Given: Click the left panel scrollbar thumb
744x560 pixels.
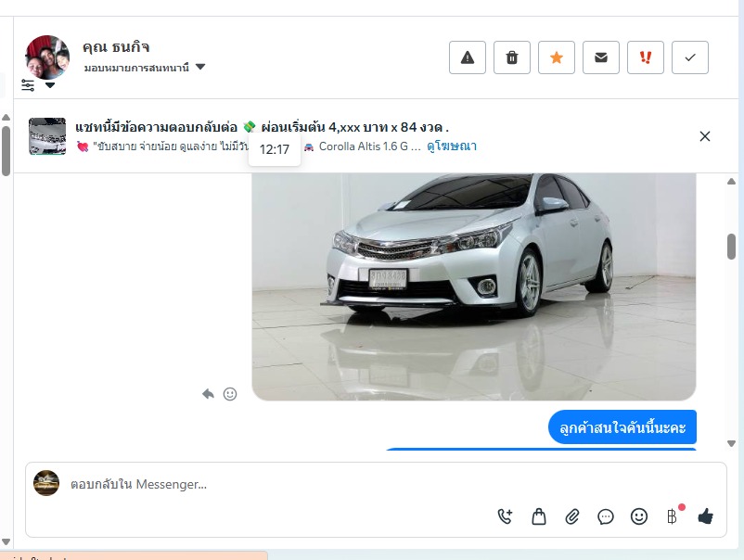Looking at the screenshot, I should click(x=6, y=151).
